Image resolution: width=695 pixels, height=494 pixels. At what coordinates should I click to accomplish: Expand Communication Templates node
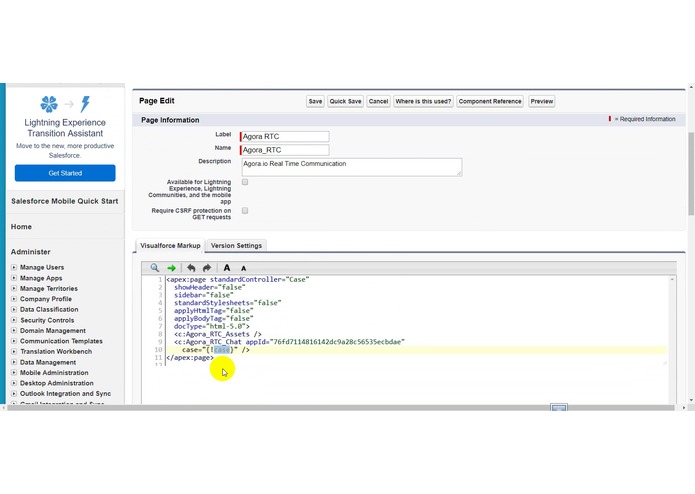[14, 341]
